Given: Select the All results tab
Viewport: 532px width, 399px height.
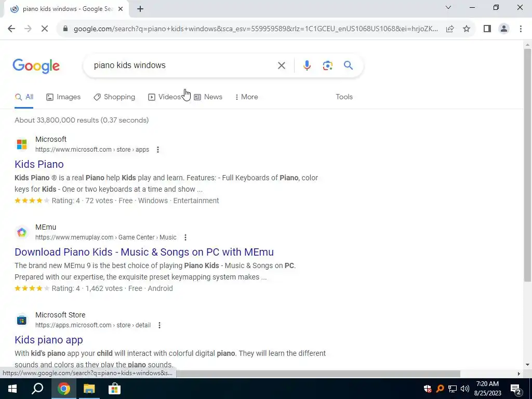Looking at the screenshot, I should (x=24, y=97).
